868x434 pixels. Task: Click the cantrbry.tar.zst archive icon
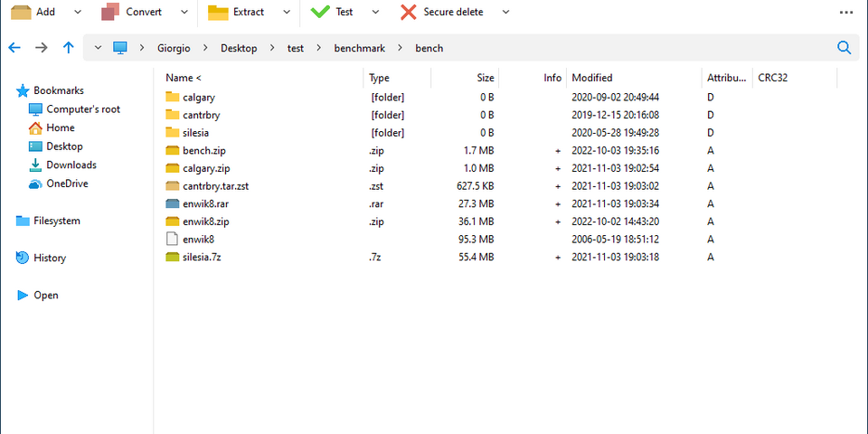[x=173, y=186]
